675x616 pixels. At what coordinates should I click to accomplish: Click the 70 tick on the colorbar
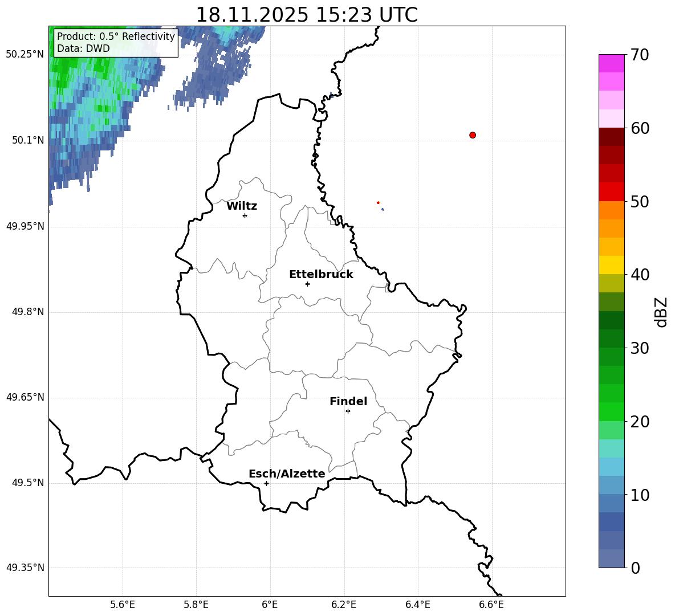640,55
